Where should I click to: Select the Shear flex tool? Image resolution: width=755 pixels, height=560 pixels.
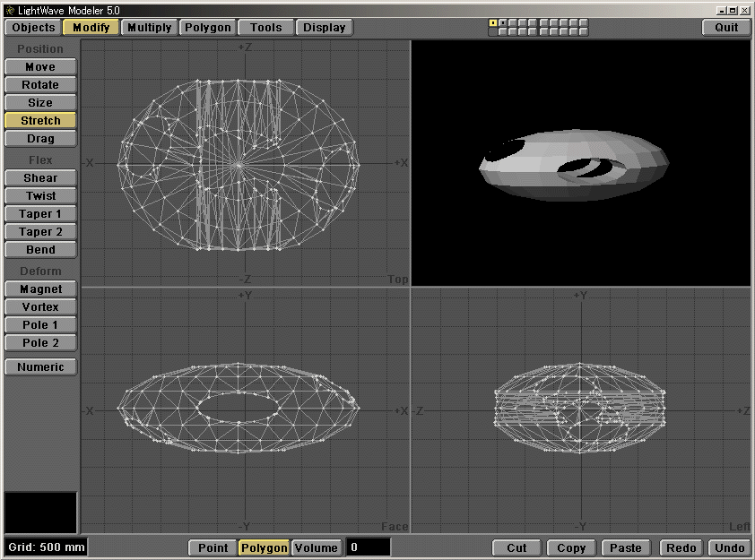tap(39, 177)
